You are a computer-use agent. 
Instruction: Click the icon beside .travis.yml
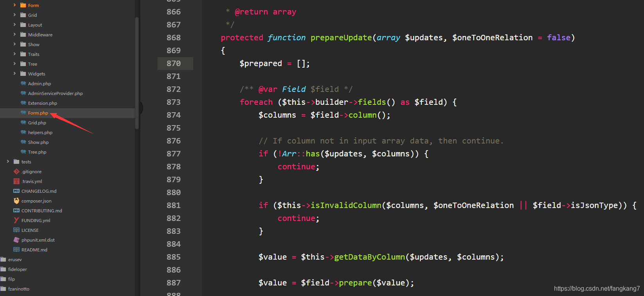pyautogui.click(x=16, y=181)
